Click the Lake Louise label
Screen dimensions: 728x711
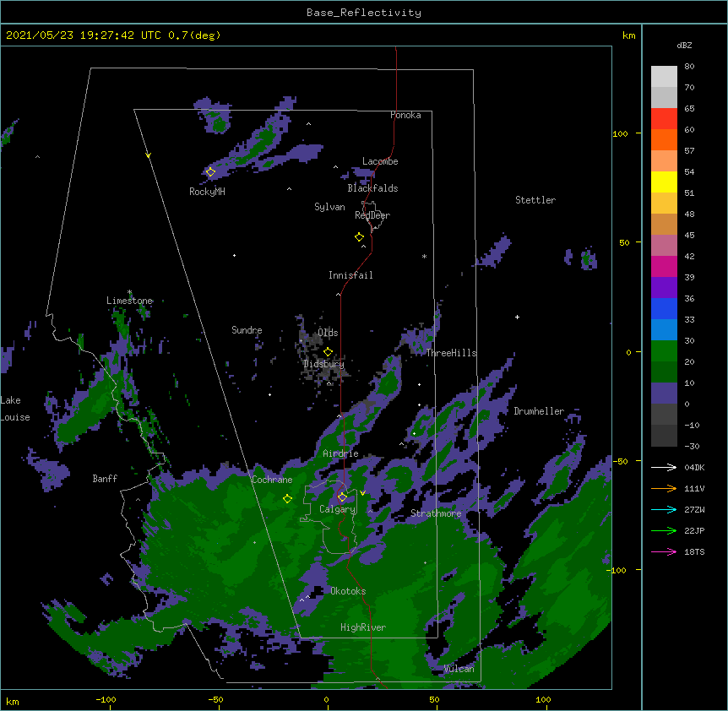coord(15,409)
